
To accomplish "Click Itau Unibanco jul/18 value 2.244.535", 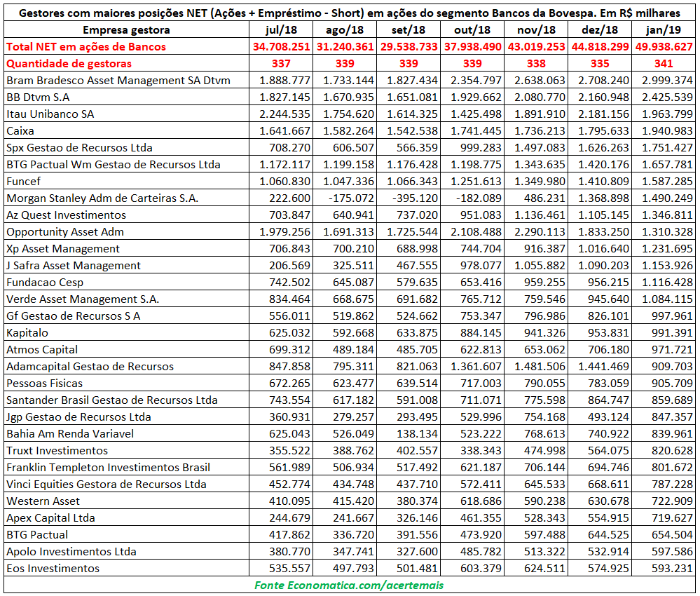I will (284, 114).
